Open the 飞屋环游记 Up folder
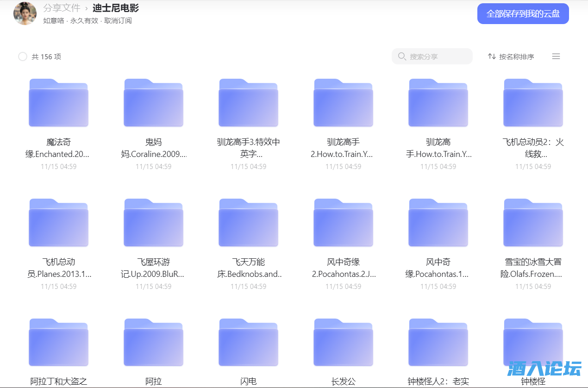 coord(153,222)
